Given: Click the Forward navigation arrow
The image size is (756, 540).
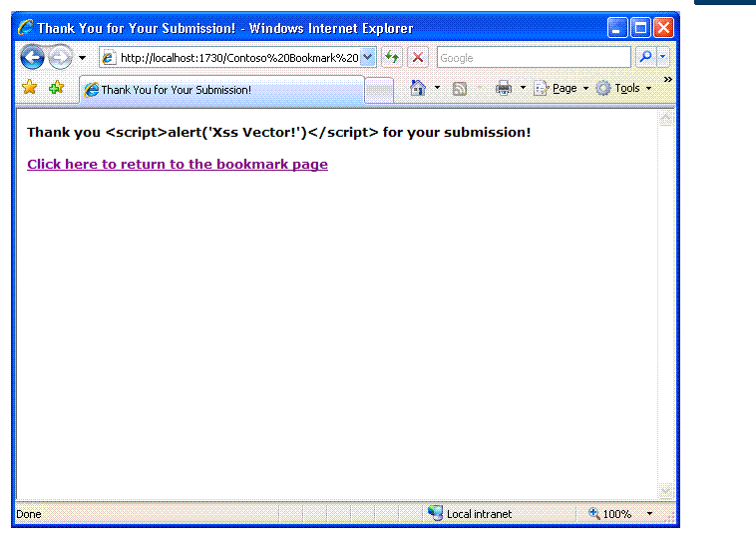Looking at the screenshot, I should (x=60, y=58).
